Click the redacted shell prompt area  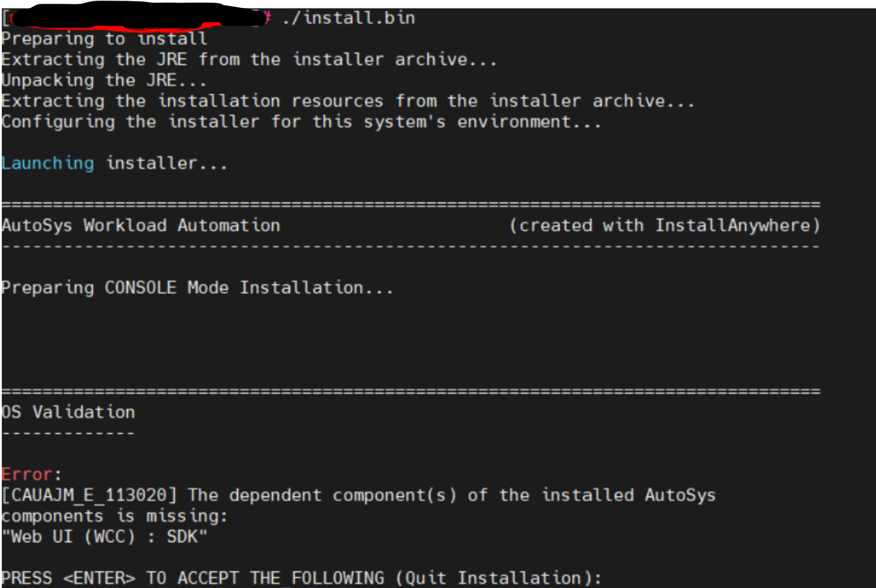134,17
